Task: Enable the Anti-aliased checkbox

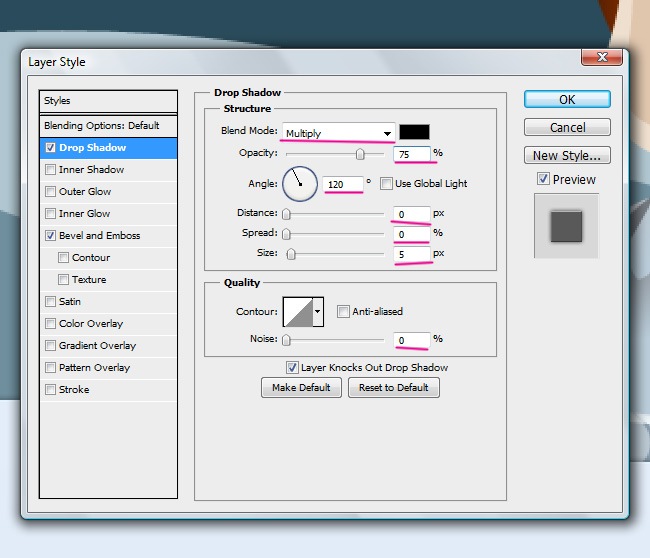Action: pyautogui.click(x=343, y=312)
